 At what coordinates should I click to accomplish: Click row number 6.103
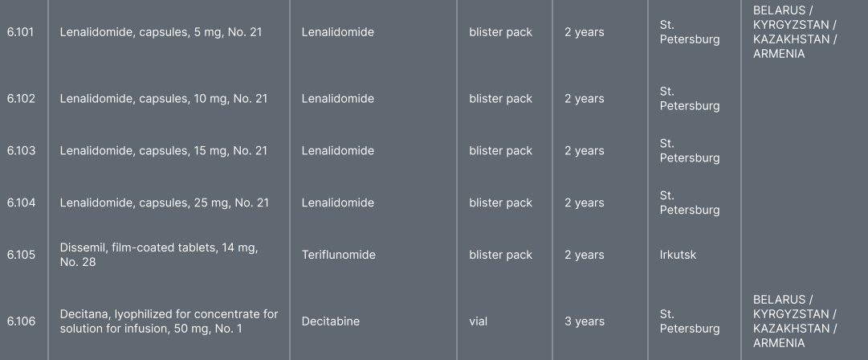coord(21,151)
